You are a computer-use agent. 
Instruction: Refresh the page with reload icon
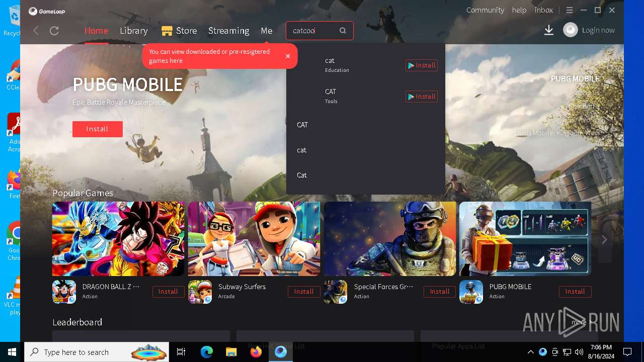click(x=54, y=31)
